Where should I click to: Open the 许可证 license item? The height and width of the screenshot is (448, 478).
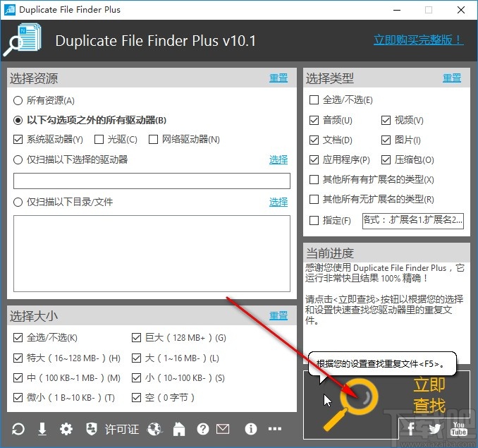(x=122, y=430)
